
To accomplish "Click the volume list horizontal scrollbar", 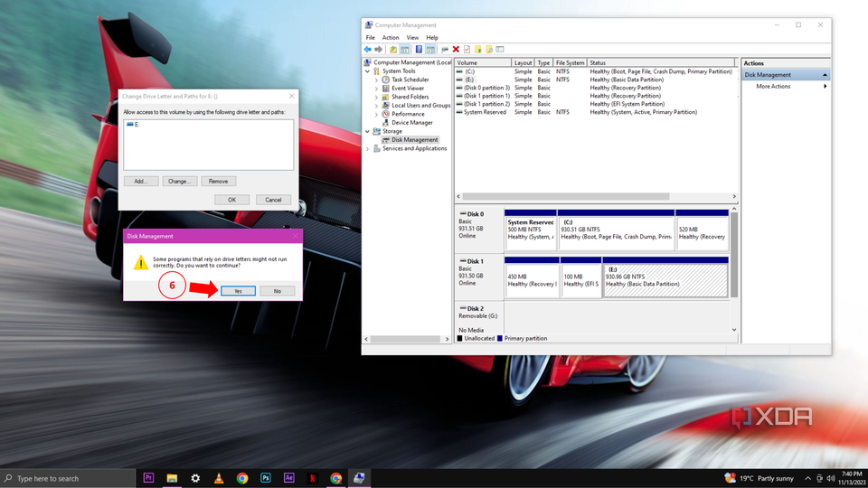I will click(566, 196).
